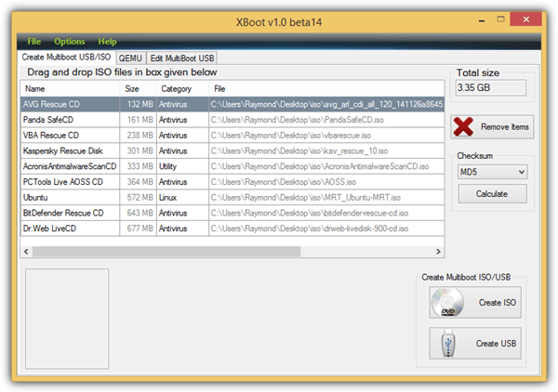
Task: Sort list by the Size column header
Action: point(138,89)
